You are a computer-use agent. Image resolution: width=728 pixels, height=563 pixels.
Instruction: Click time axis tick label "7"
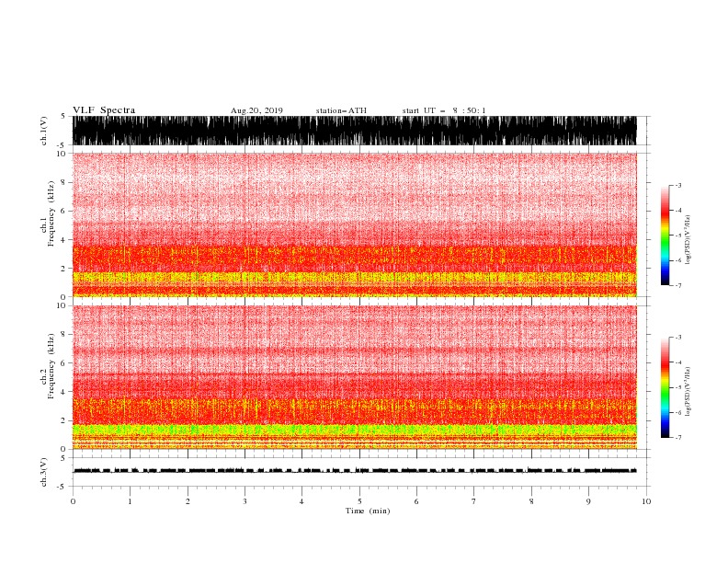click(474, 501)
